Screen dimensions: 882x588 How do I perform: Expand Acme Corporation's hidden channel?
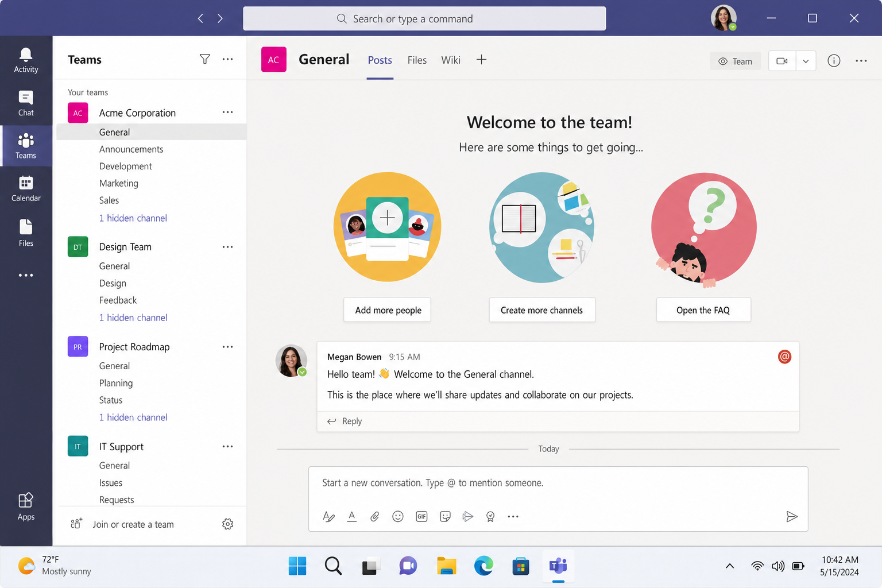pyautogui.click(x=133, y=218)
